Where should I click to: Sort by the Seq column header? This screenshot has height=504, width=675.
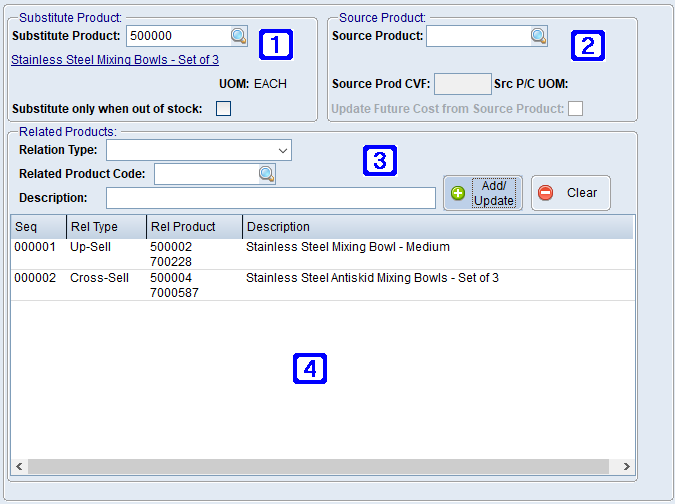[38, 227]
